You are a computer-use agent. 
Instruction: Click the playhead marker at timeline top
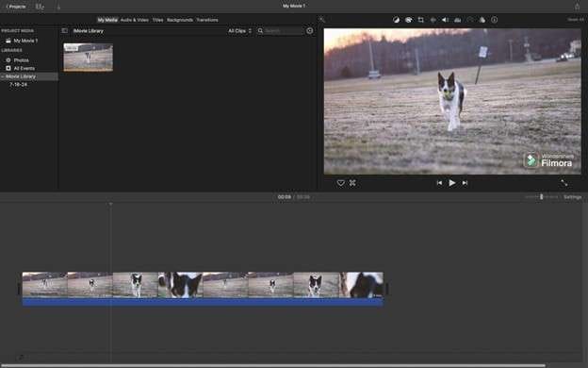pyautogui.click(x=110, y=204)
